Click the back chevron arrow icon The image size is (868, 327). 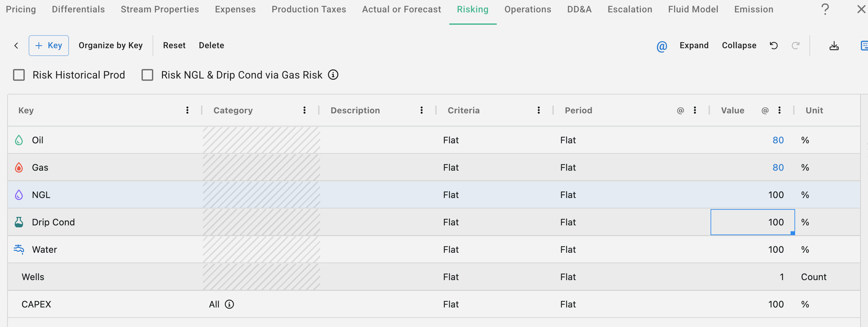click(16, 46)
